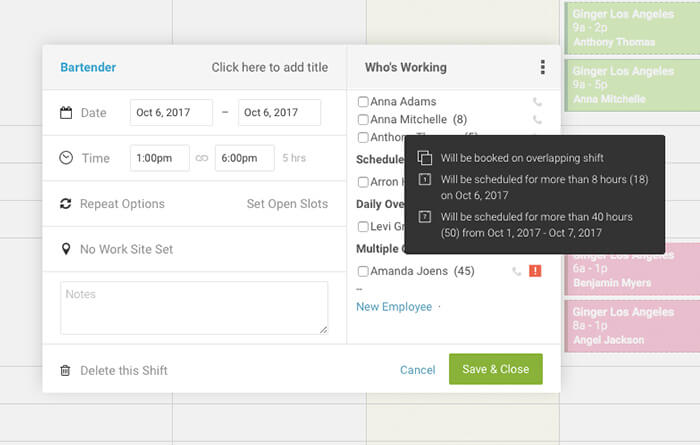Viewport: 700px width, 445px height.
Task: Click the Save & Close button
Action: click(496, 369)
